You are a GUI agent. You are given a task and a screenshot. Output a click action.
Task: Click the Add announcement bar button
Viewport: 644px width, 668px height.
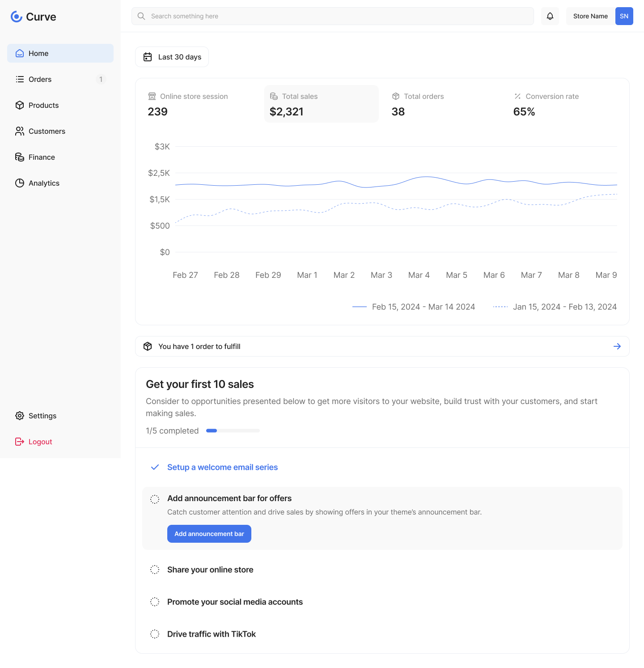[x=209, y=534]
